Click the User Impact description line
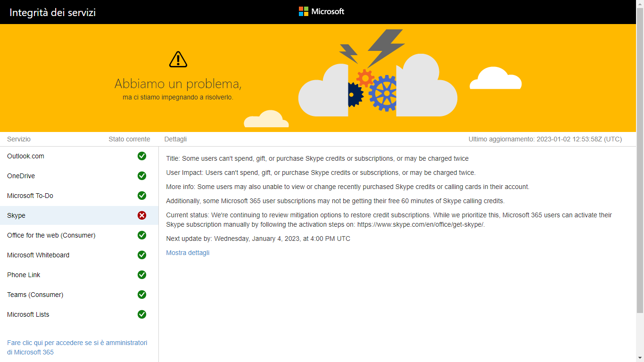The width and height of the screenshot is (644, 362). tap(321, 173)
